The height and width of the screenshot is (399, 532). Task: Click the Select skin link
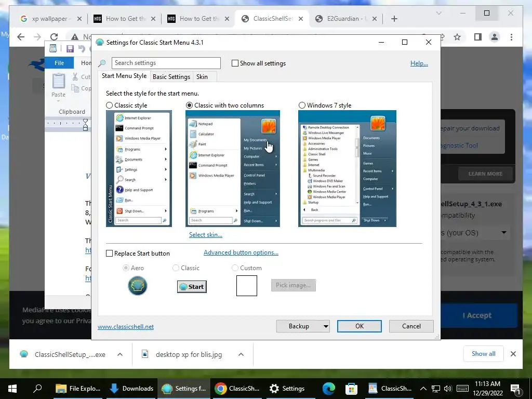click(x=206, y=234)
